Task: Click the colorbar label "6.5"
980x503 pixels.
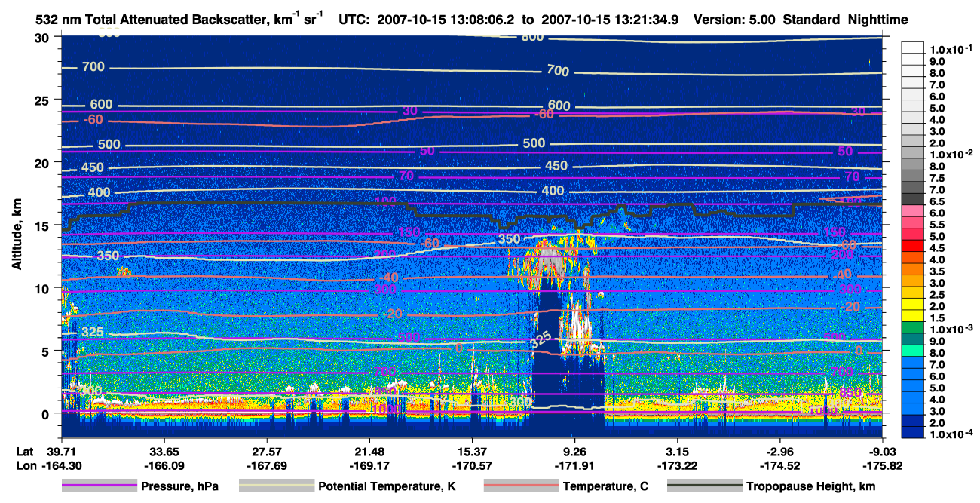Action: tap(937, 201)
